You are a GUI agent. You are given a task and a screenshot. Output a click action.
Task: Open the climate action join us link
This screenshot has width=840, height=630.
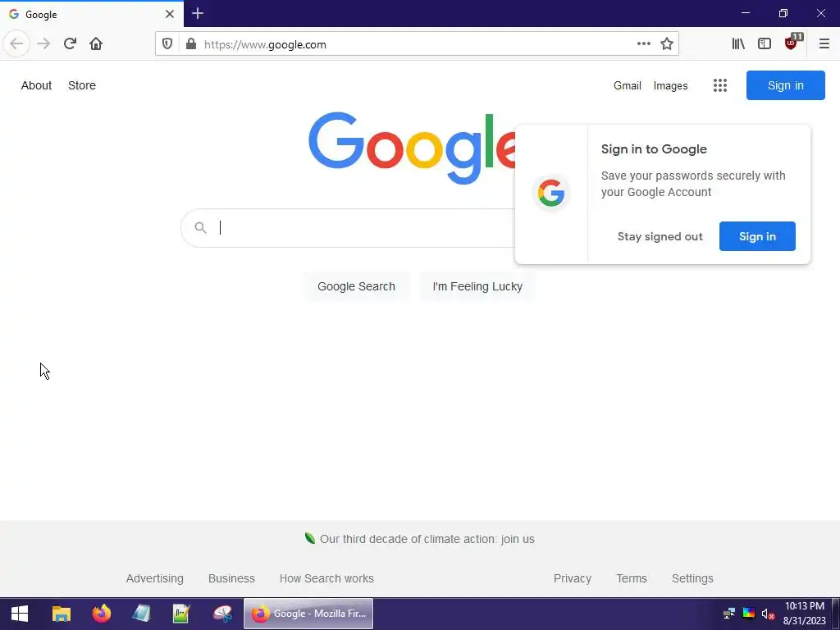click(427, 539)
